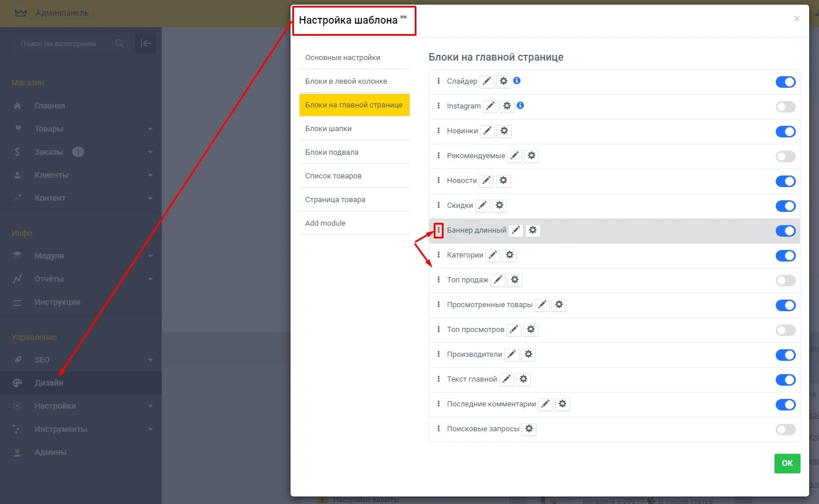Turn on the Топ продаж toggle
The height and width of the screenshot is (504, 819).
coord(785,281)
